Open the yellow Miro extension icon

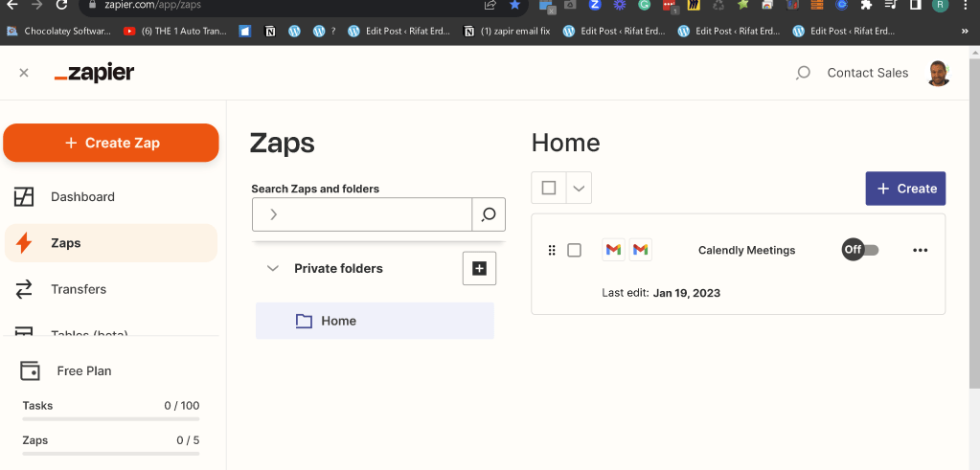click(x=694, y=5)
